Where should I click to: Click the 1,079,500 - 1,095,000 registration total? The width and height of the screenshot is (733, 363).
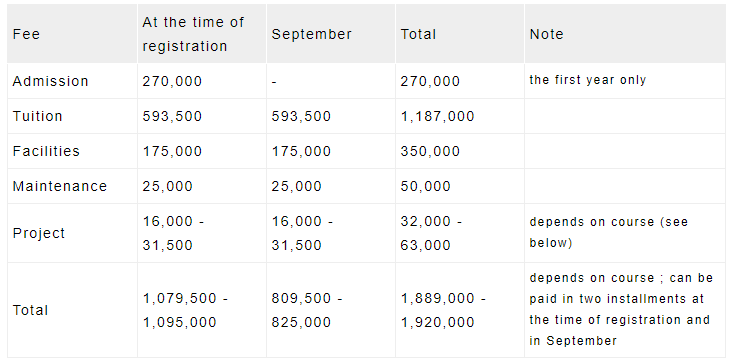(185, 310)
